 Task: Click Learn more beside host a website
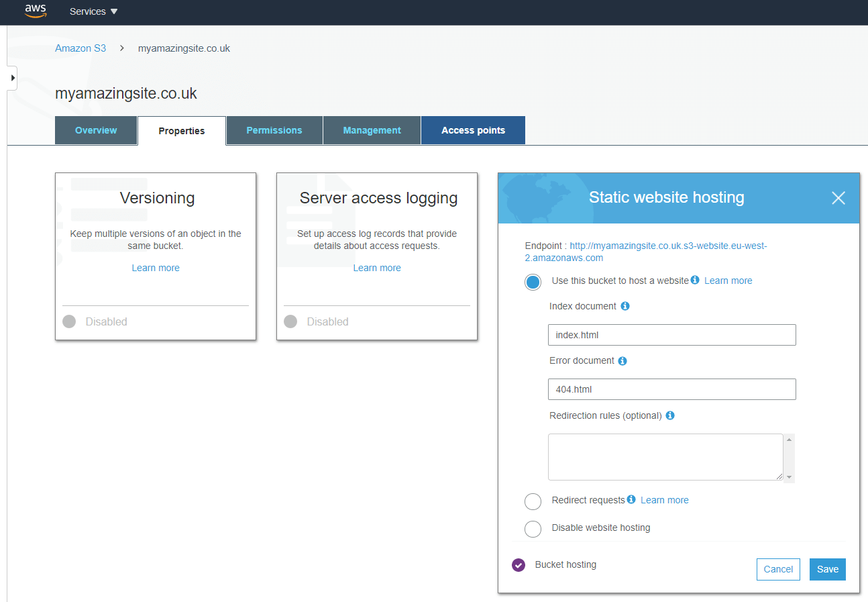728,281
